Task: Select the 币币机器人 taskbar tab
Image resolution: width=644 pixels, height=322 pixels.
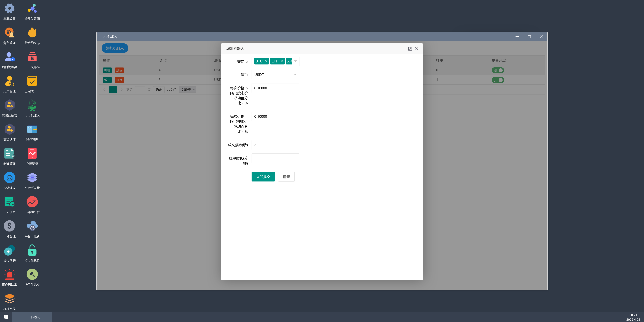Action: click(x=32, y=317)
